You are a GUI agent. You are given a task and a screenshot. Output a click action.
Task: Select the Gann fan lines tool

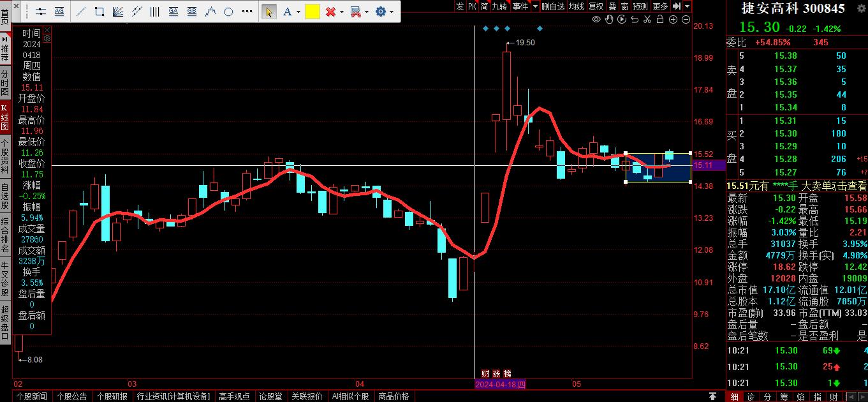click(x=117, y=11)
